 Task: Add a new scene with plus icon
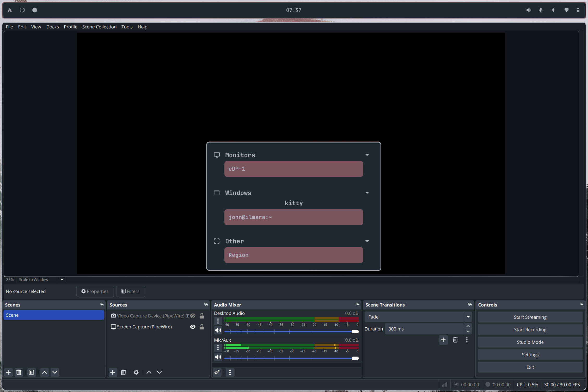(x=8, y=372)
